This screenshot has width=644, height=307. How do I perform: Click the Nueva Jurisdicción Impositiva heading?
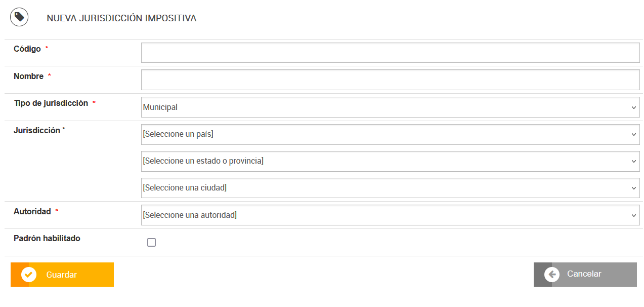[121, 18]
